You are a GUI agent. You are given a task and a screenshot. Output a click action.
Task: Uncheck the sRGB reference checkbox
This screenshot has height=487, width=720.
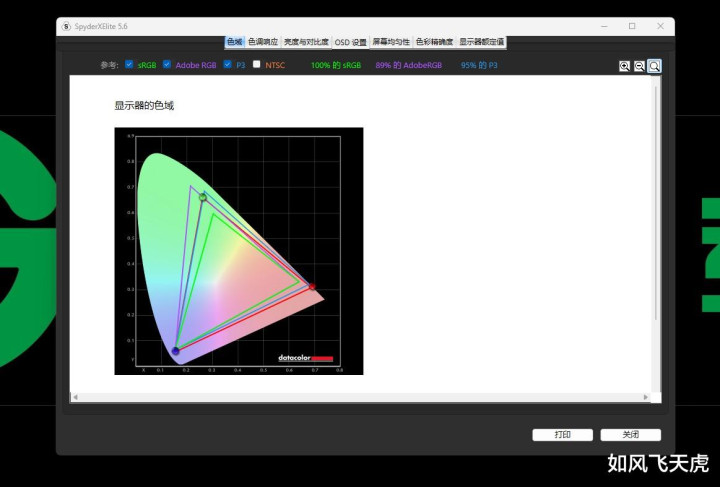[129, 65]
